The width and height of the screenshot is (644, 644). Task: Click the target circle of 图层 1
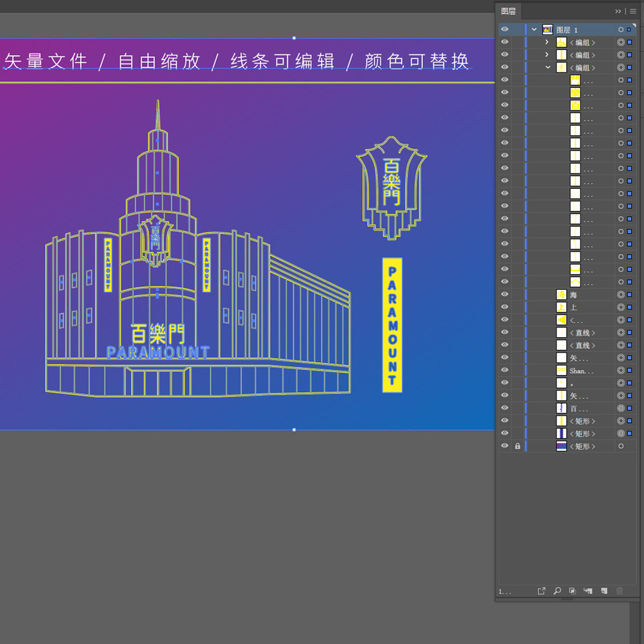tap(620, 29)
